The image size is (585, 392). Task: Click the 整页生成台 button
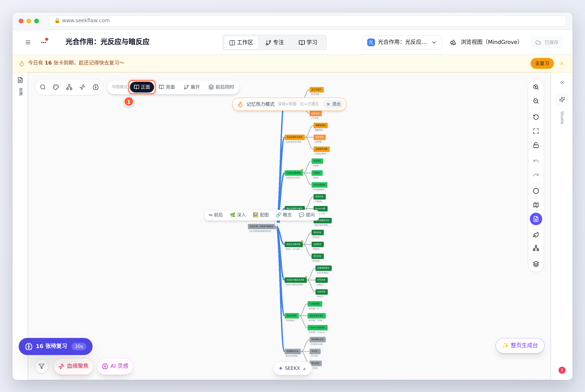pos(520,346)
